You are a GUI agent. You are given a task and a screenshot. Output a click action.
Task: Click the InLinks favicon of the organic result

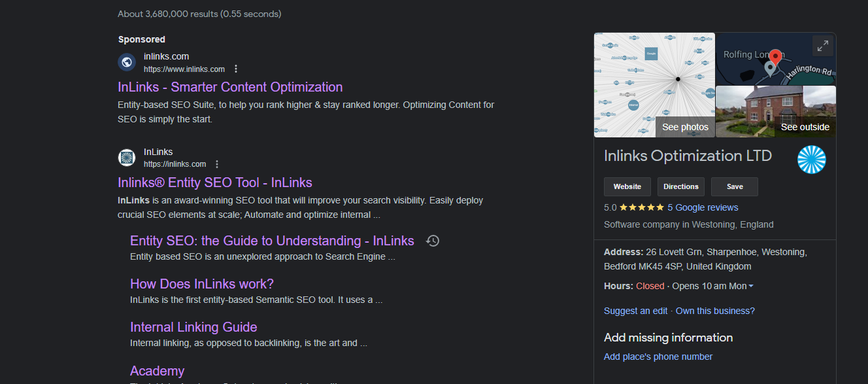tap(127, 158)
